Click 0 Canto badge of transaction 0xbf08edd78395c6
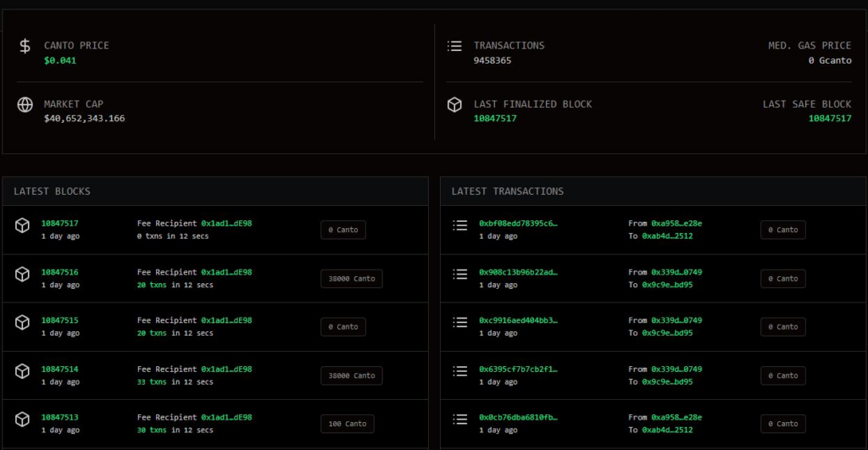 [x=782, y=230]
